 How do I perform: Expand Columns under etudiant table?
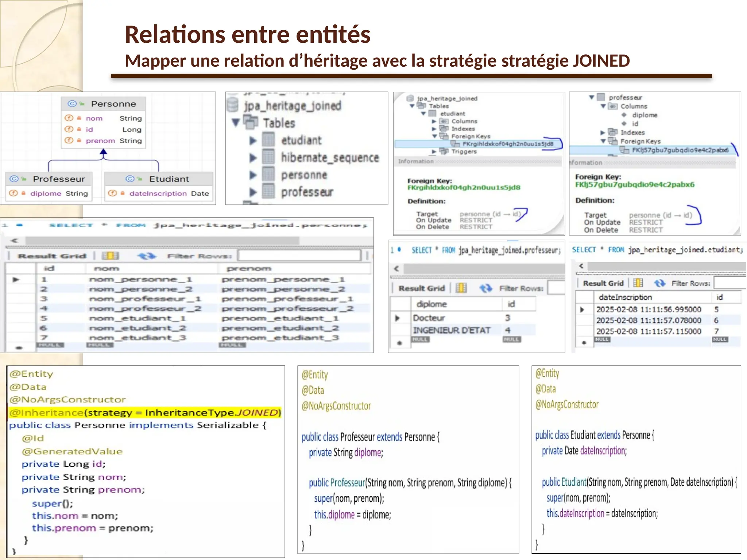coord(434,121)
